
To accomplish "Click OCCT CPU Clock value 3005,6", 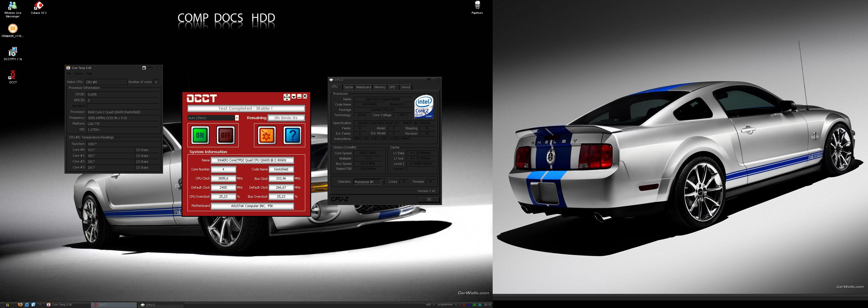I will coord(223,179).
